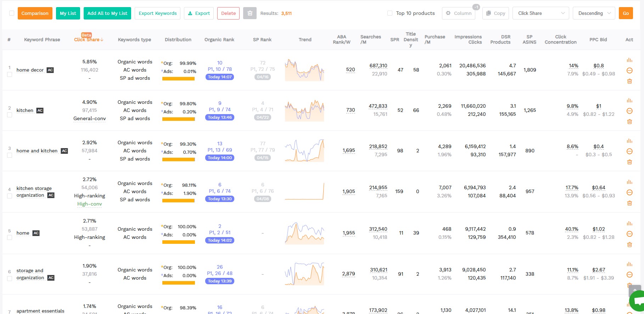Click AC badge next to home keyword

pyautogui.click(x=36, y=233)
